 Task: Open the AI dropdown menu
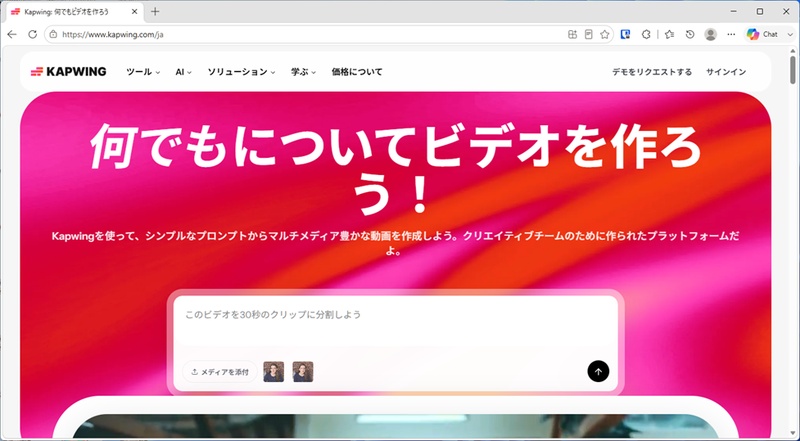(x=184, y=72)
